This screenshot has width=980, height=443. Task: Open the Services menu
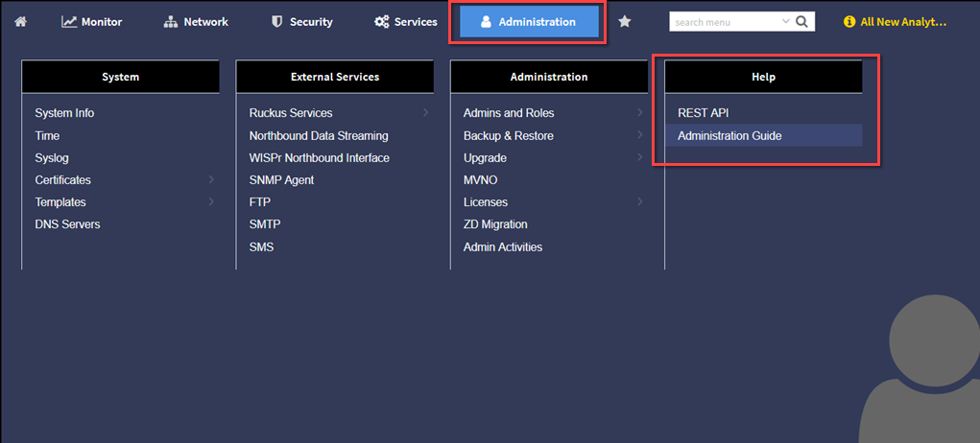pyautogui.click(x=406, y=22)
